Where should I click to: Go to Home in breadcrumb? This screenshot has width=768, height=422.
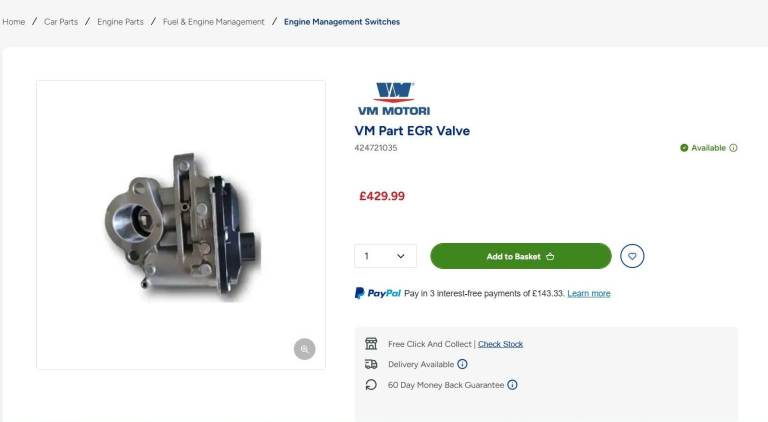tap(13, 21)
